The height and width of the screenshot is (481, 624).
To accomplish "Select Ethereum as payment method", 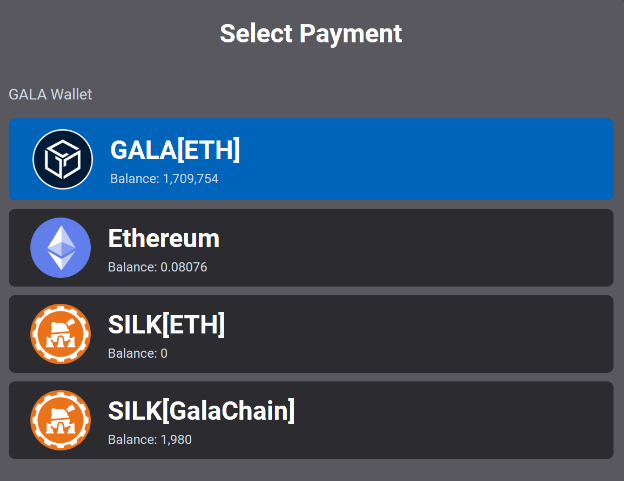I will pos(311,247).
